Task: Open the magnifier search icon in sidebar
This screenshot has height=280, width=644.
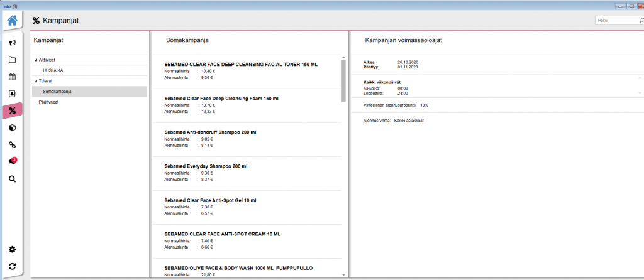Action: pyautogui.click(x=13, y=179)
